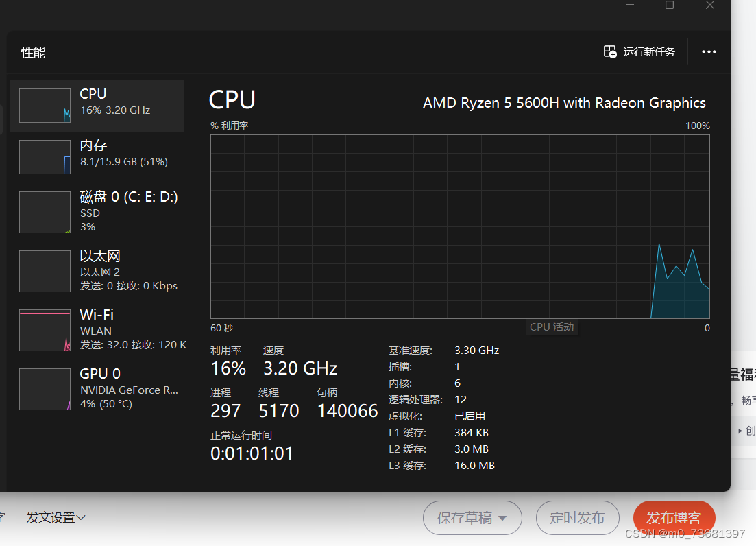
Task: Select the GPU 0 NVIDIA GeForce entry
Action: coord(97,389)
